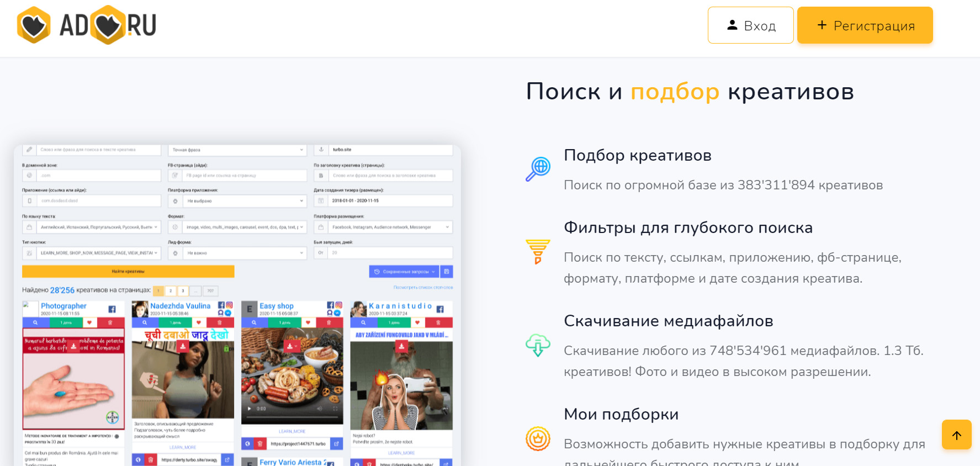
Task: Click the LEARN_MORE link under the Easy shop video
Action: 292,431
